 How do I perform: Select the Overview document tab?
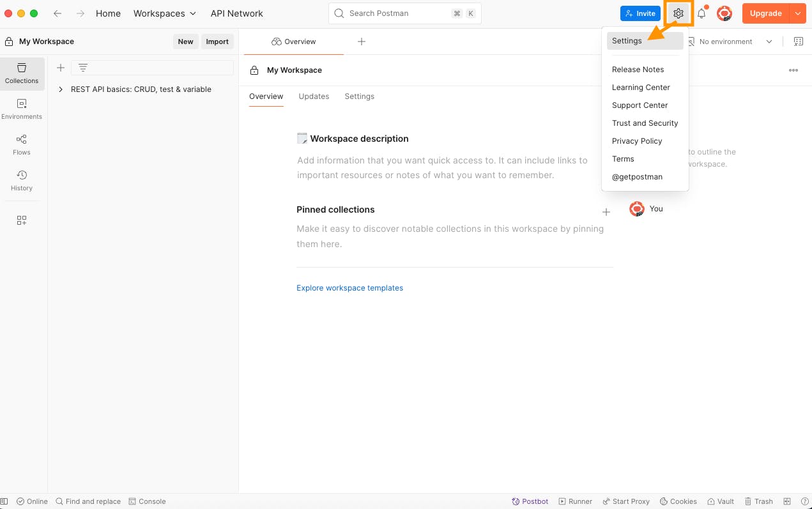pyautogui.click(x=294, y=42)
